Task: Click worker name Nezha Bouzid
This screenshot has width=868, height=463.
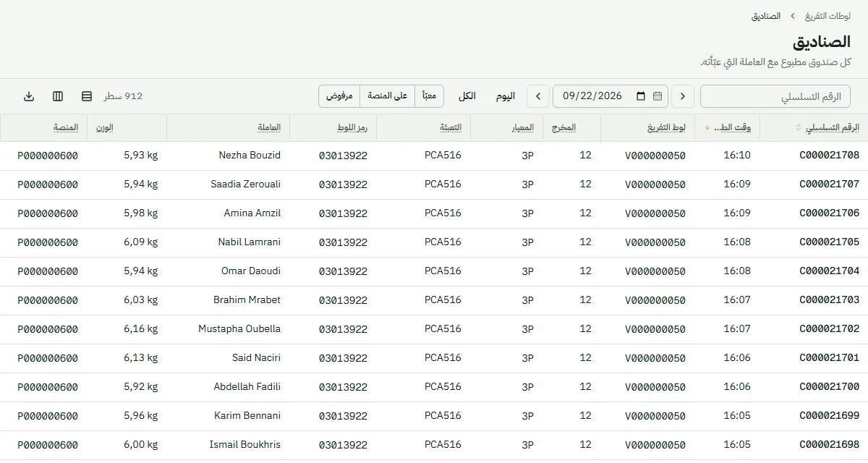Action: (250, 156)
